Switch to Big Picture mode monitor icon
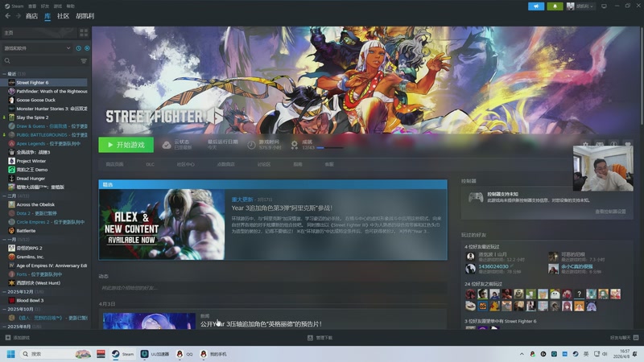644x362 pixels. [604, 6]
